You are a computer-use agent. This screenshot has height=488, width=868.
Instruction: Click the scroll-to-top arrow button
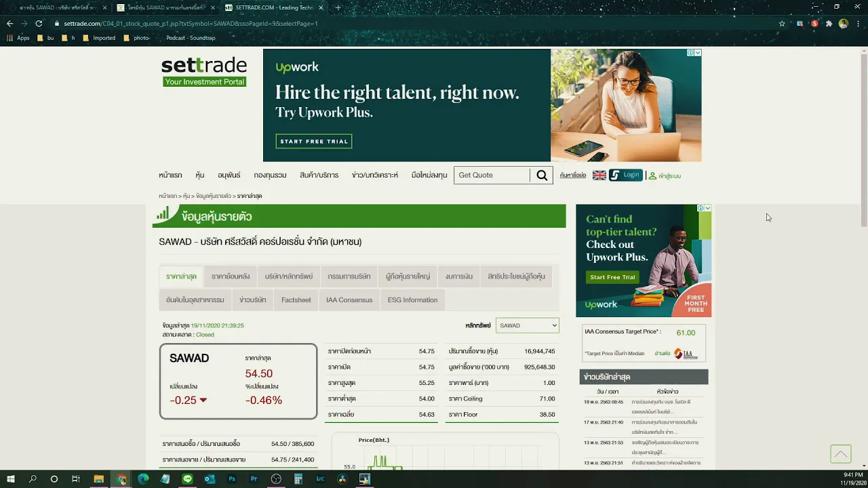[841, 454]
